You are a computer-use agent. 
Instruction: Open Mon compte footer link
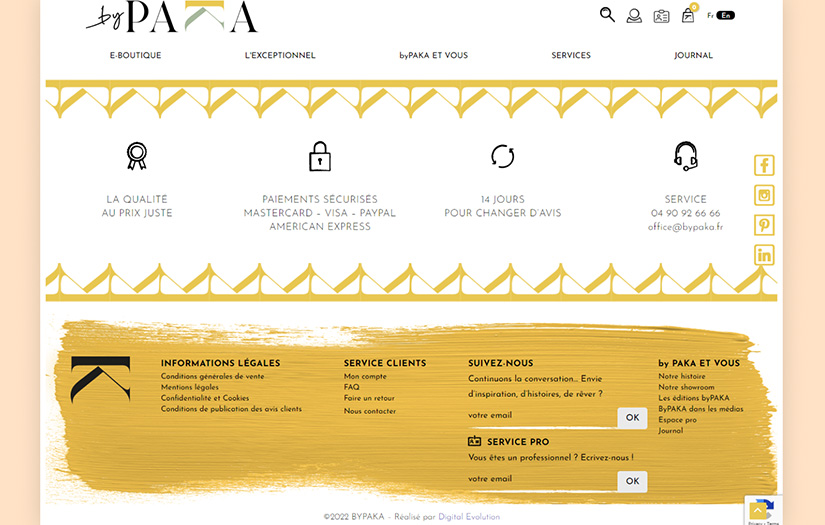click(365, 376)
